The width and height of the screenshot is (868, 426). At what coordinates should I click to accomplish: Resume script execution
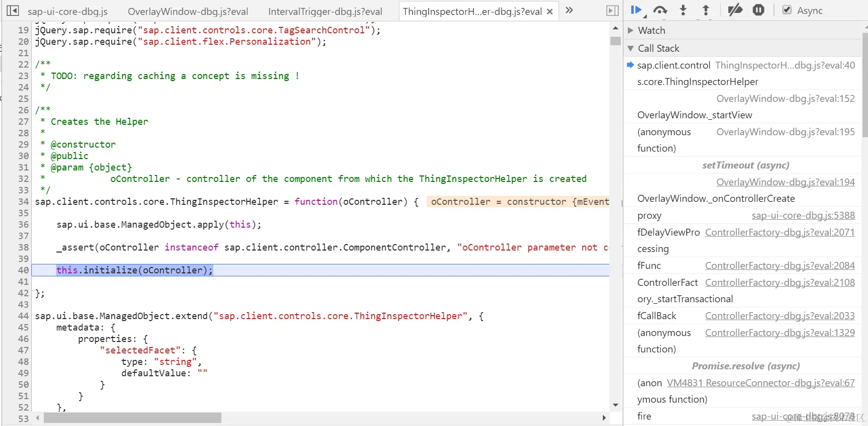[636, 10]
